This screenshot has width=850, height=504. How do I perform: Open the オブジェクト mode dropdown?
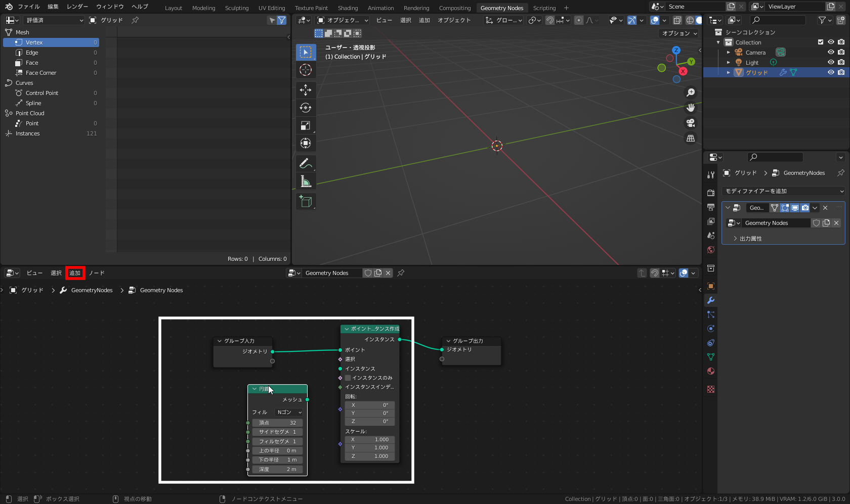pos(343,20)
